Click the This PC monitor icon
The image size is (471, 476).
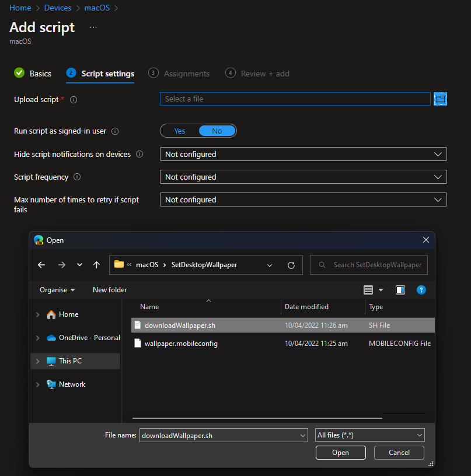(x=51, y=361)
